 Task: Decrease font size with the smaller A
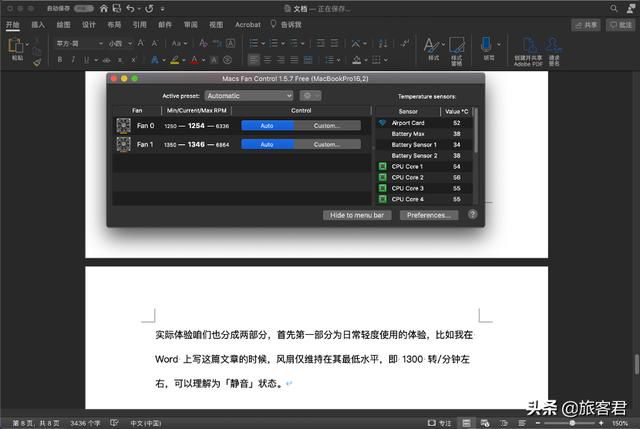(155, 43)
